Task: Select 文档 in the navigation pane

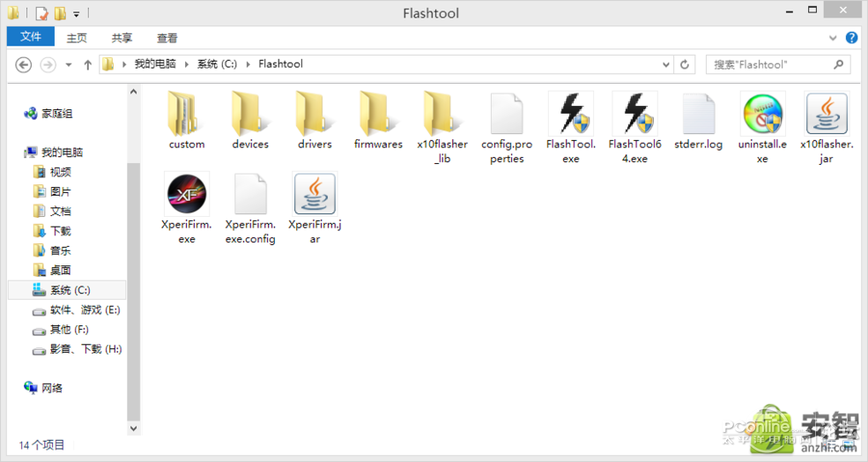Action: pyautogui.click(x=60, y=211)
